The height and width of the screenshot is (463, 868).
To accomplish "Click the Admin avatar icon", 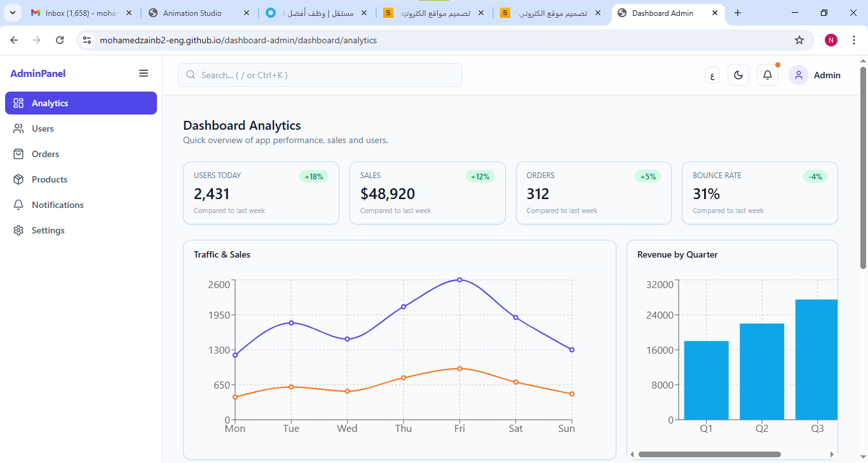I will 798,74.
